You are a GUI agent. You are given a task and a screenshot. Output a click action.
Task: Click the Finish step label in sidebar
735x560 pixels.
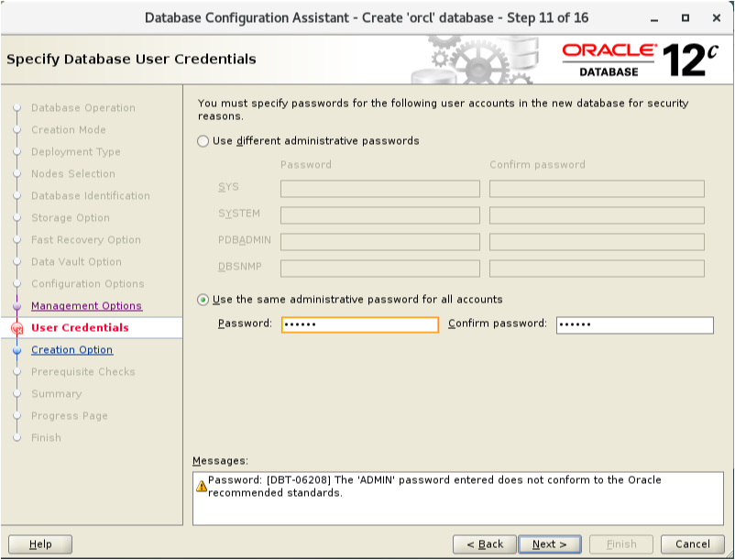tap(46, 438)
